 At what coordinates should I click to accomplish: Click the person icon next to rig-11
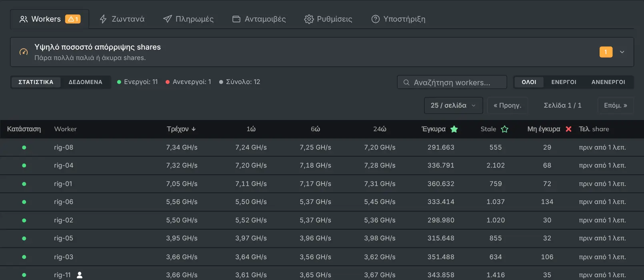[x=80, y=275]
